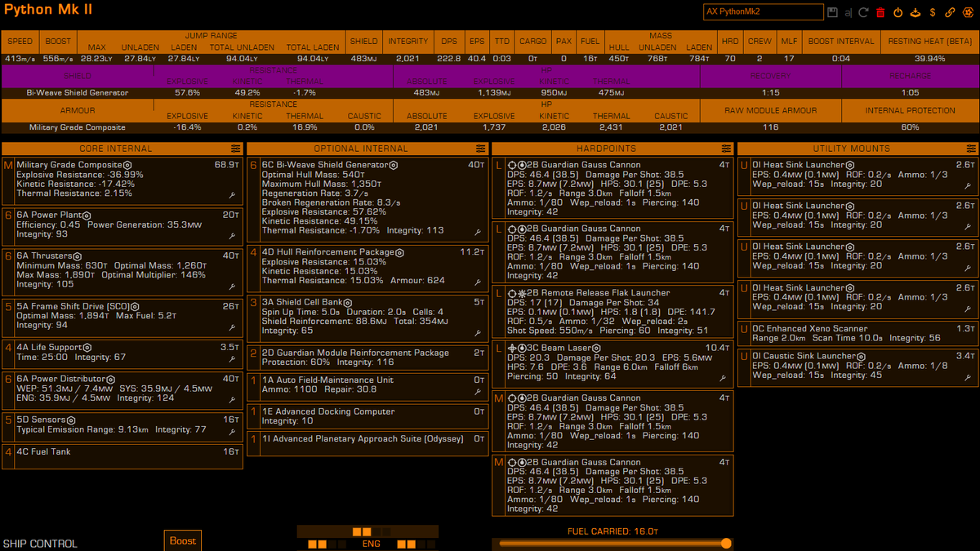Open the 6A Power Distributor wrench icon
Image resolution: width=980 pixels, height=551 pixels.
tap(233, 400)
